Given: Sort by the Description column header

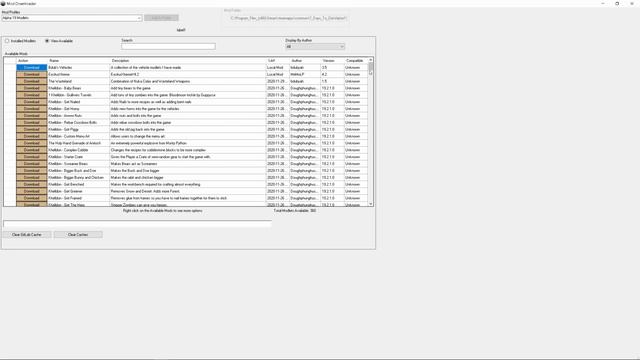Looking at the screenshot, I should click(188, 60).
